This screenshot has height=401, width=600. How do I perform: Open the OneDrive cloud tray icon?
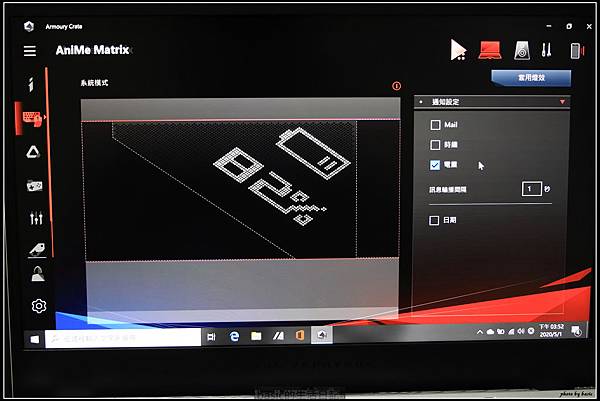coord(490,332)
